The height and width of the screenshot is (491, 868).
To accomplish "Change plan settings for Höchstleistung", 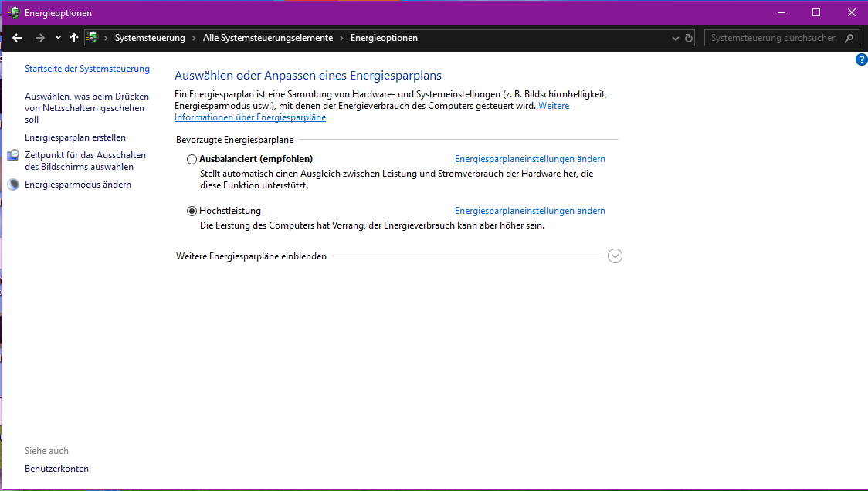I will pos(530,210).
